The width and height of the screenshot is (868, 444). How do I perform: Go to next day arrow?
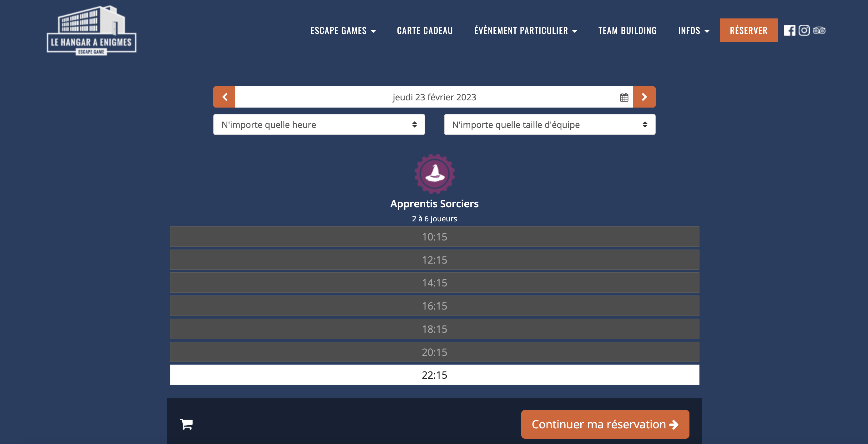644,97
